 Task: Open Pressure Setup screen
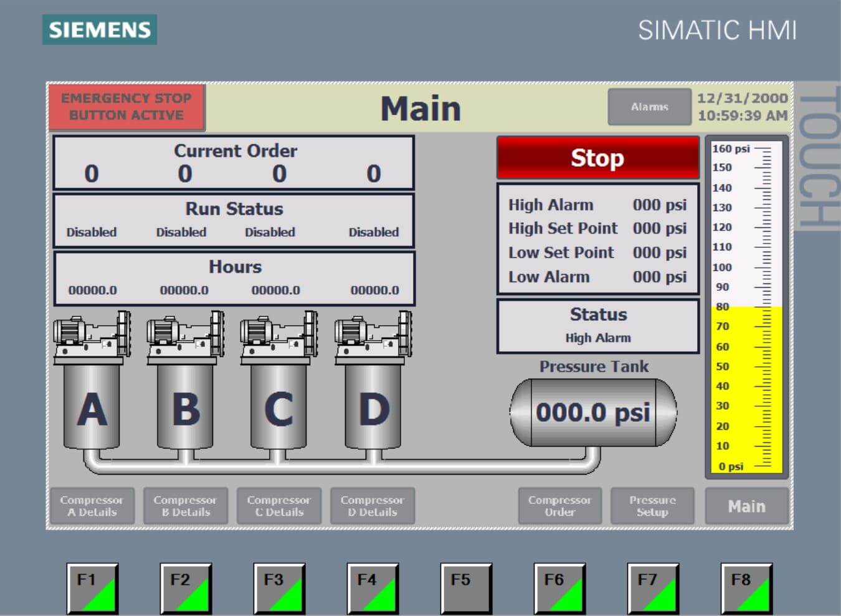652,506
